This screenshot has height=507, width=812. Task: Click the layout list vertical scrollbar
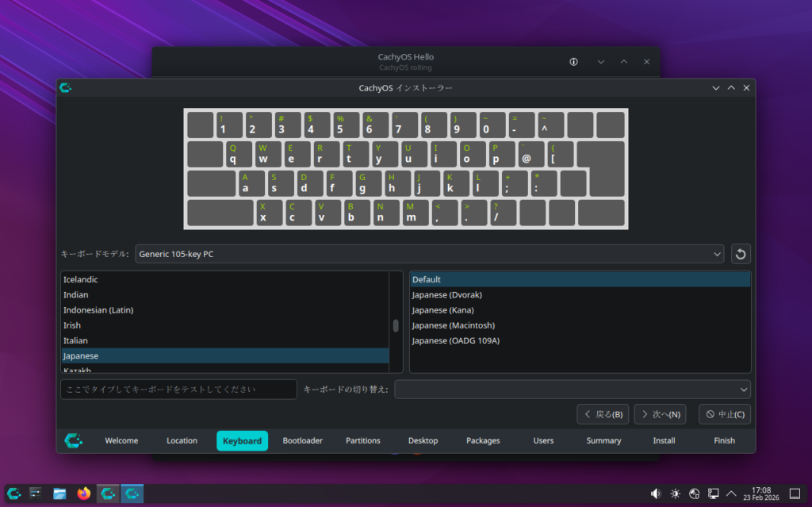coord(396,325)
